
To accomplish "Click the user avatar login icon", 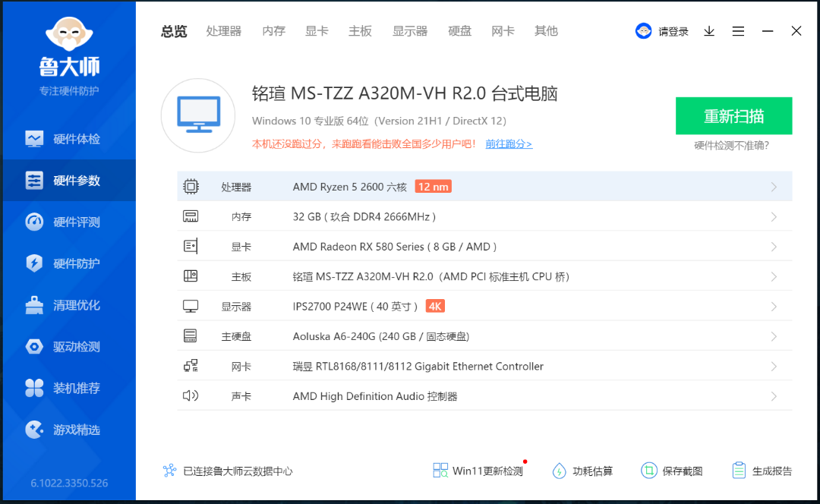I will 643,31.
